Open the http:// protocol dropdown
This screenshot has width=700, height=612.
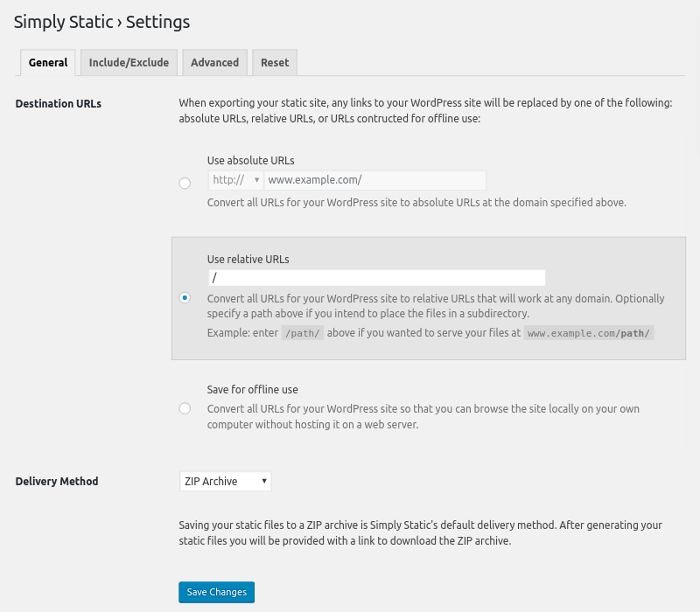coord(236,180)
